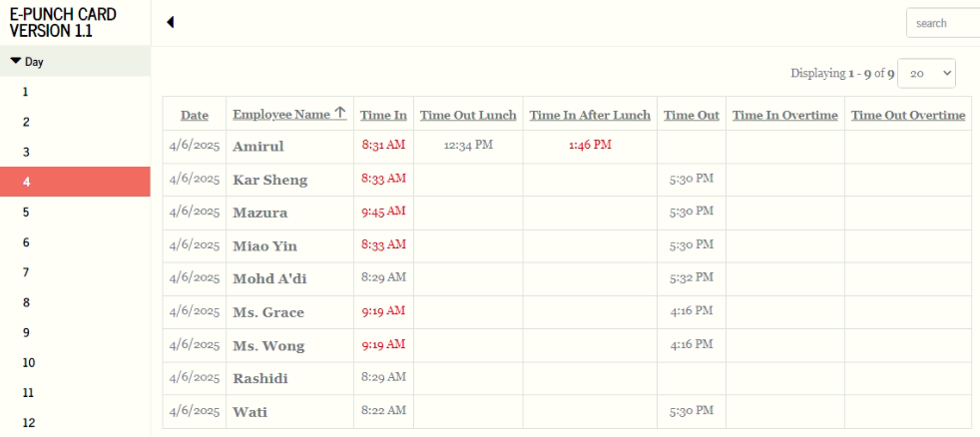Image resolution: width=980 pixels, height=437 pixels.
Task: Select day 9 in the Day list
Action: point(25,332)
